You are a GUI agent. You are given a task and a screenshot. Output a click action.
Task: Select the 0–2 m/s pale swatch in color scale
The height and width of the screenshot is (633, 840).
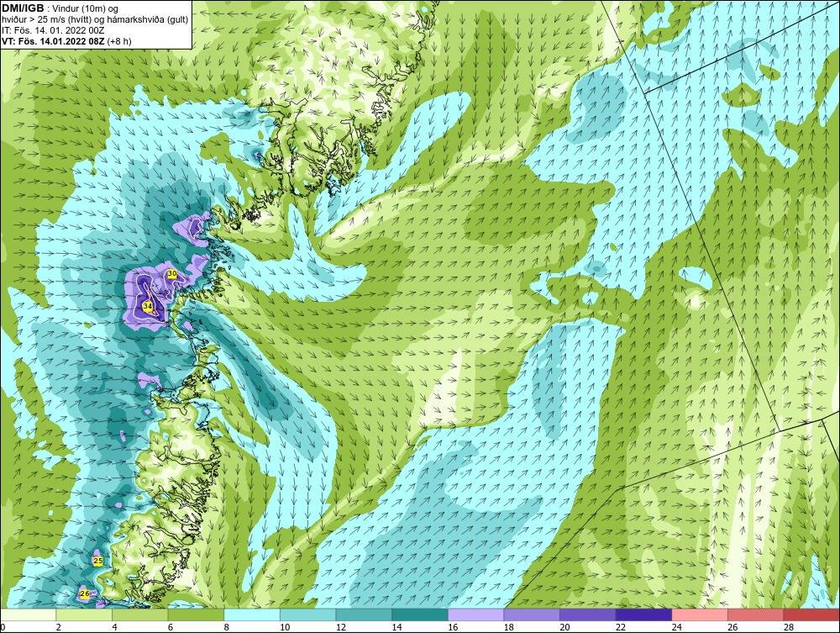pos(28,615)
